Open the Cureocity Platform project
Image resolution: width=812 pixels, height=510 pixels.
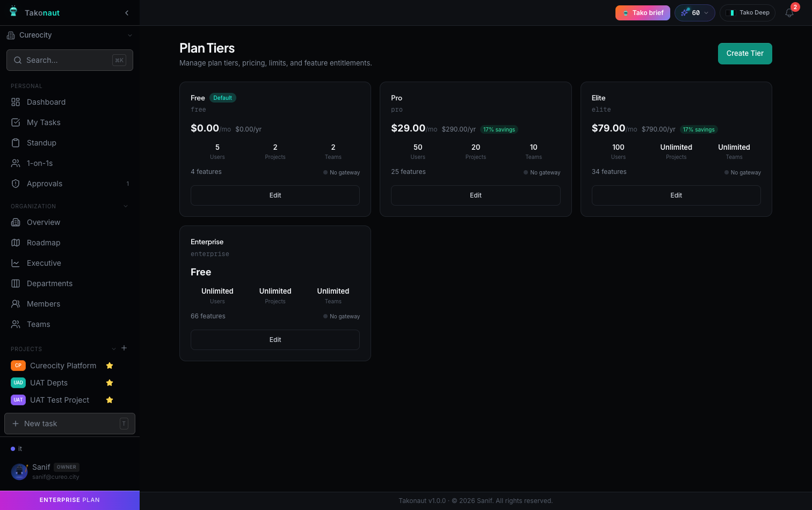tap(63, 366)
